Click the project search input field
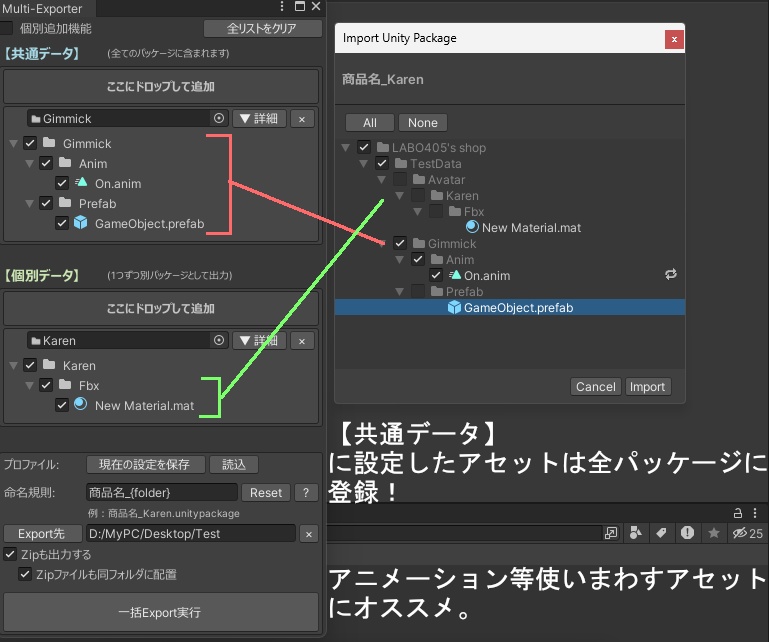Viewport: 769px width, 642px height. tap(464, 533)
